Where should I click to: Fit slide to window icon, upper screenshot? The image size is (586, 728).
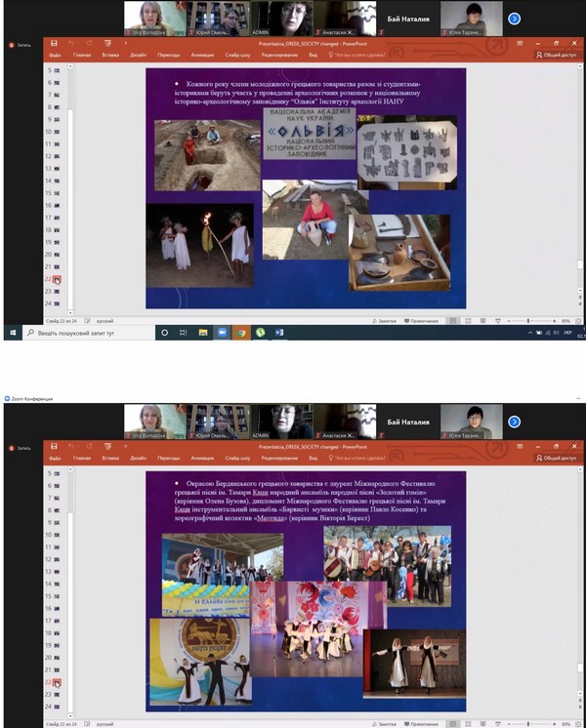[x=578, y=321]
